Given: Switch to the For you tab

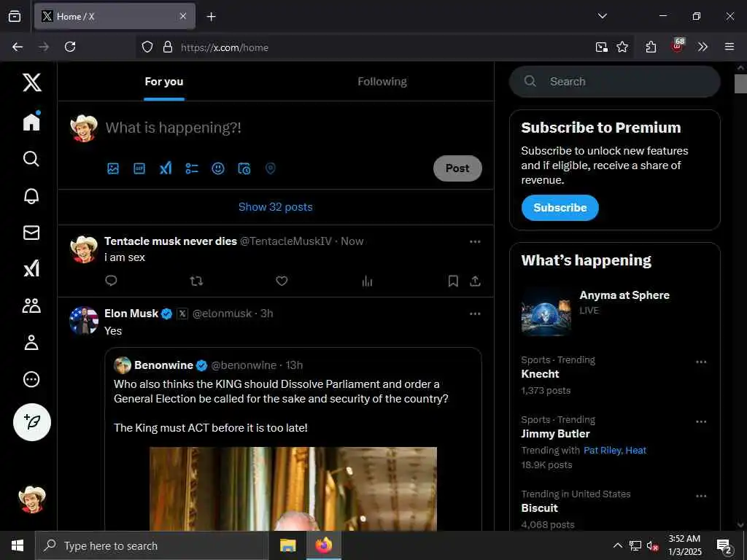Looking at the screenshot, I should click(x=164, y=82).
